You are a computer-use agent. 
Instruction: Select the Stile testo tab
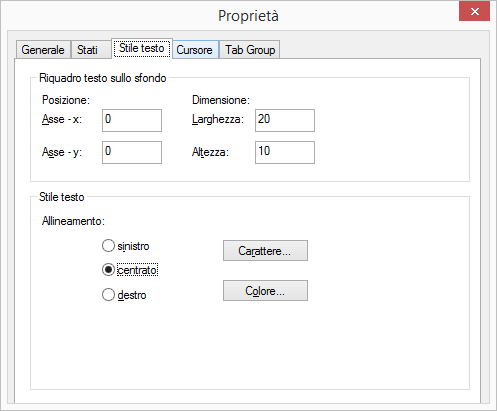pyautogui.click(x=142, y=48)
